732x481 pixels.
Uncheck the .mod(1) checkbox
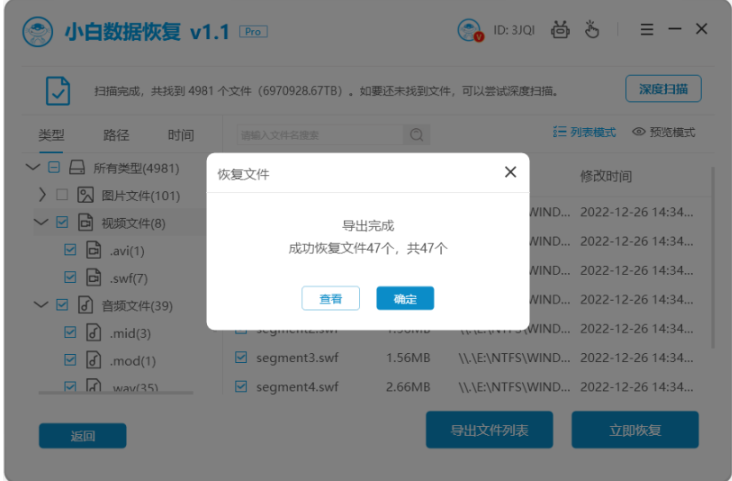click(70, 360)
